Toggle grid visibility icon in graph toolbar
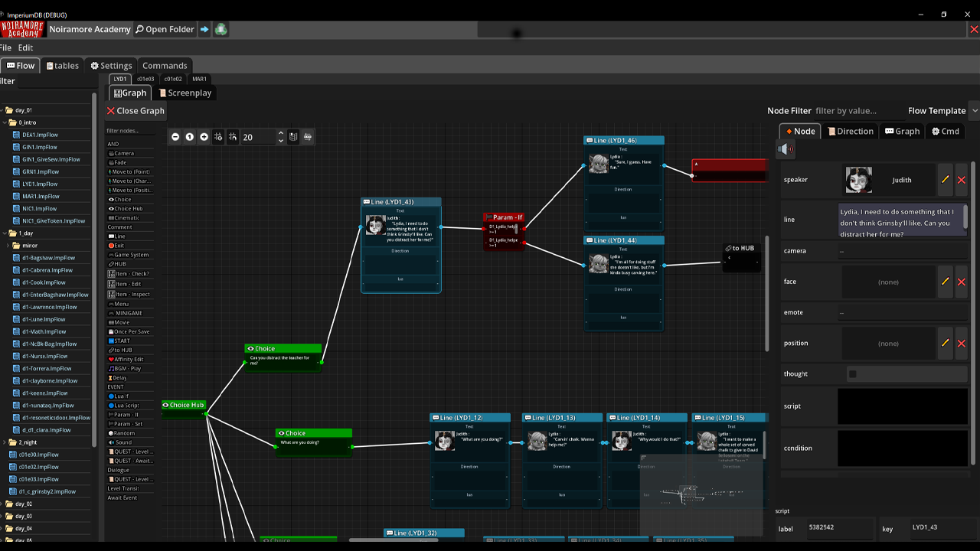 (x=219, y=137)
